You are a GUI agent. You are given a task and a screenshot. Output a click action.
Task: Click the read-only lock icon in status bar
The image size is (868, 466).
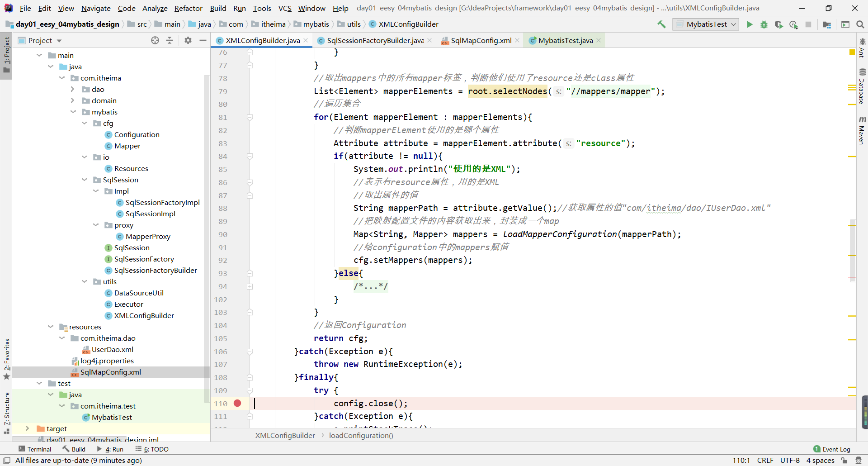point(844,461)
